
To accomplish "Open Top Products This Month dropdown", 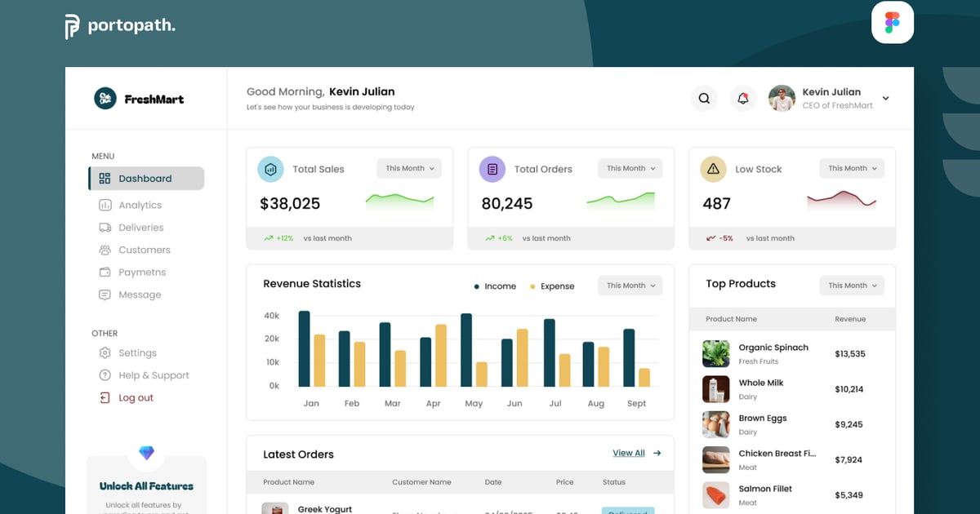I will [852, 286].
